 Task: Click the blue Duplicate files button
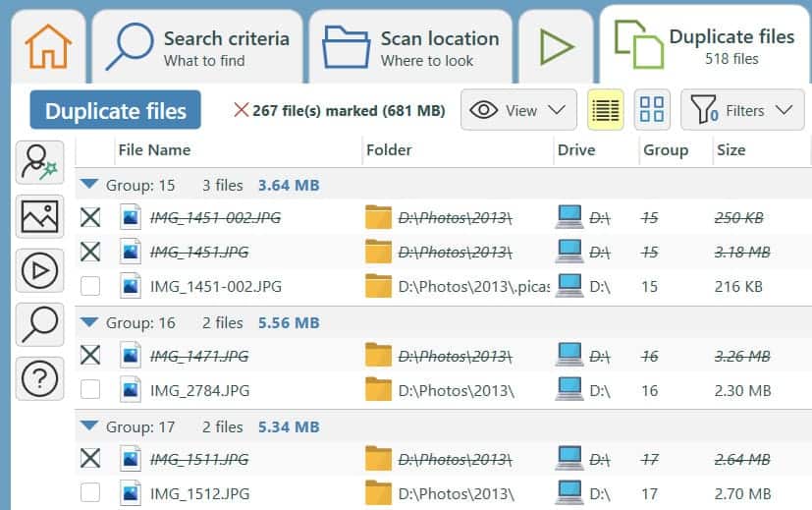click(115, 110)
